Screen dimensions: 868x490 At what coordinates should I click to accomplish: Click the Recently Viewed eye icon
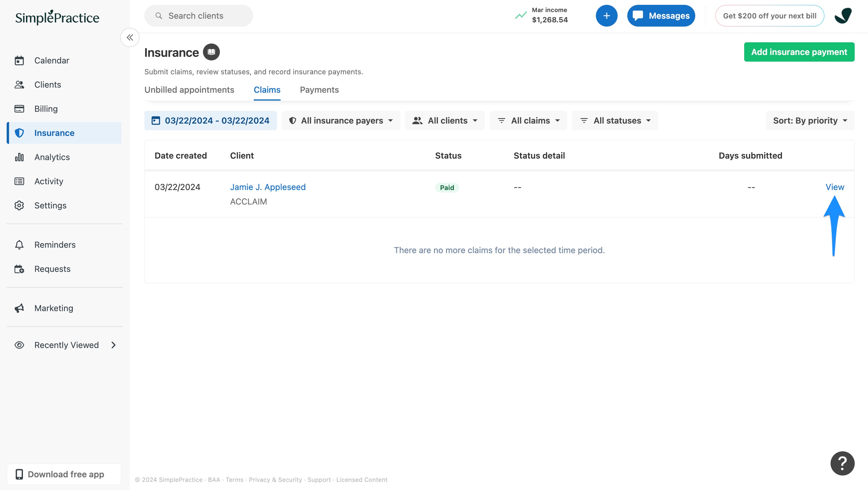tap(19, 345)
